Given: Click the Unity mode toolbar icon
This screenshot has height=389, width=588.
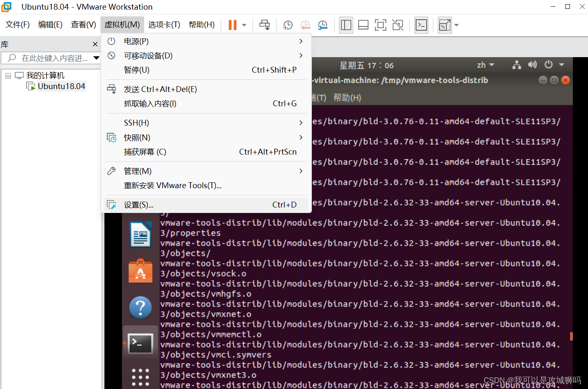Looking at the screenshot, I should click(x=398, y=25).
